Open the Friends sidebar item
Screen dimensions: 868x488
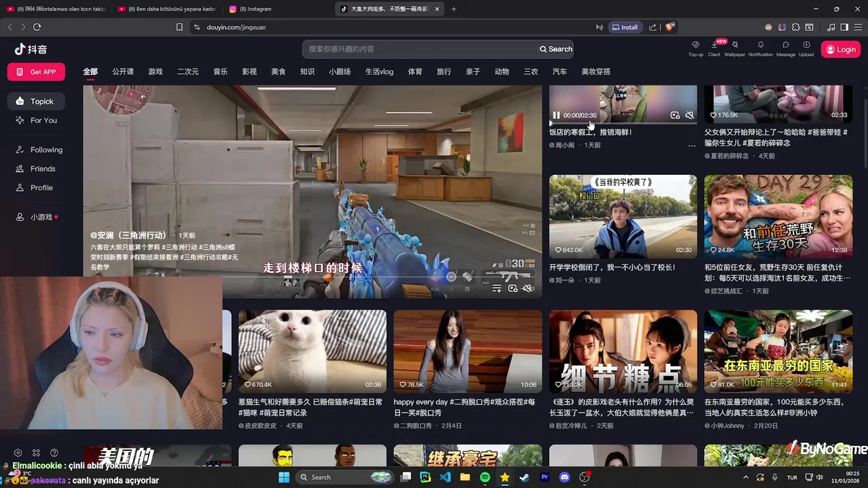coord(36,169)
